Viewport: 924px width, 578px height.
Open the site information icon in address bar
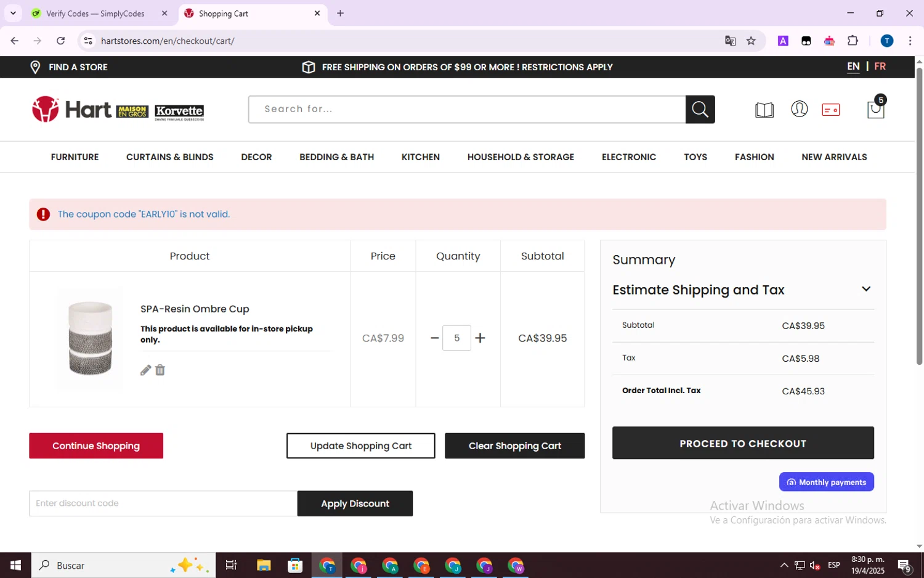click(x=88, y=41)
